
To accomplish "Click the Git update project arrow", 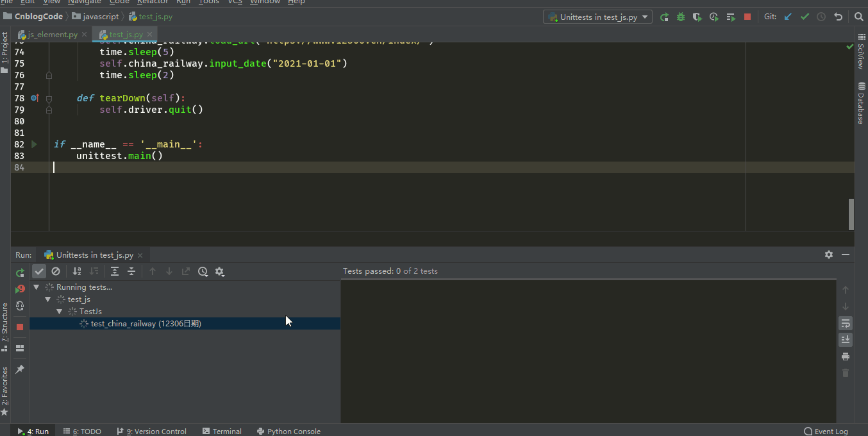I will click(x=788, y=17).
